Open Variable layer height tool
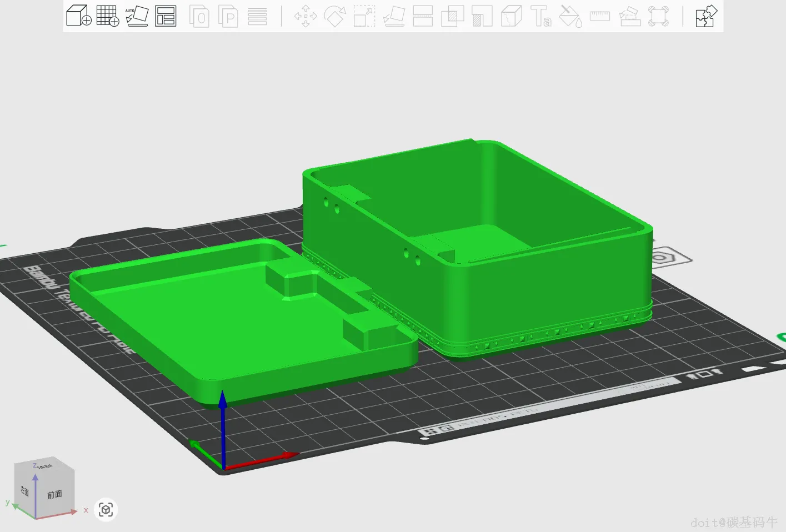The width and height of the screenshot is (786, 532). coord(257,16)
